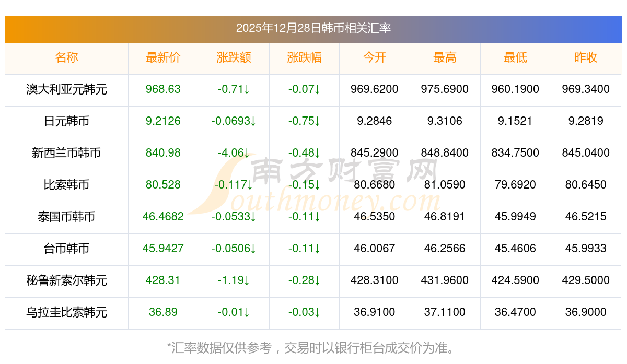
Task: Click change percent -0.15↓
Action: 304,185
